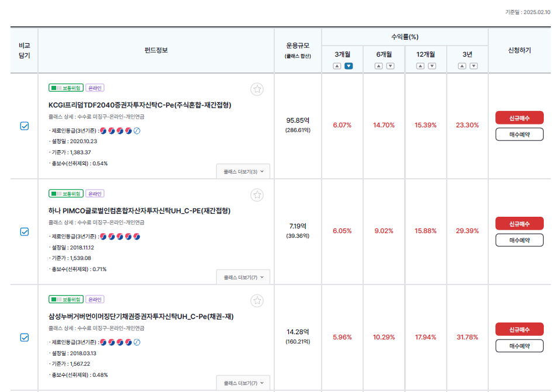Image resolution: width=559 pixels, height=392 pixels.
Task: Open 삼성누버거버먼이머징단기채권 fund link
Action: pyautogui.click(x=141, y=317)
